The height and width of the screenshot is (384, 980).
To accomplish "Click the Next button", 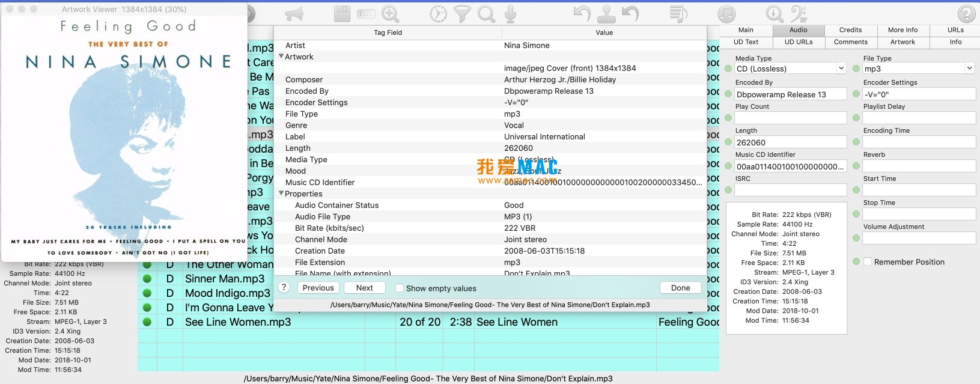I will [364, 288].
